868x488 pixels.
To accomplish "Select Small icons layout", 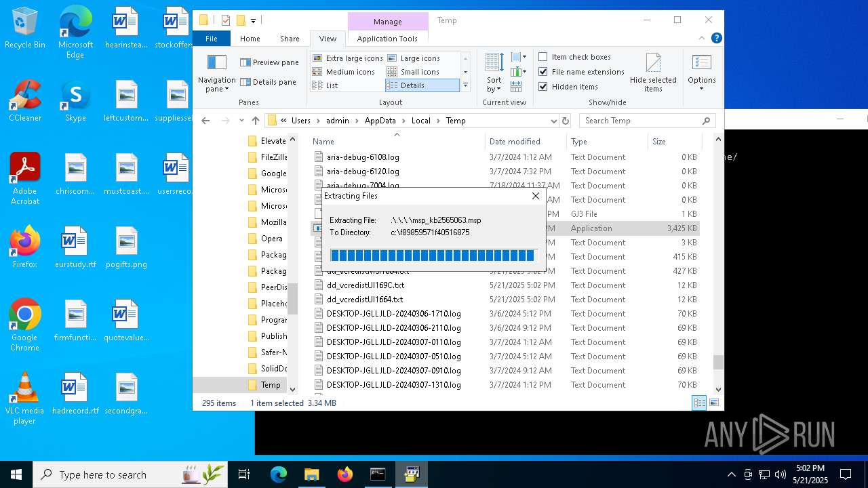I will click(413, 72).
